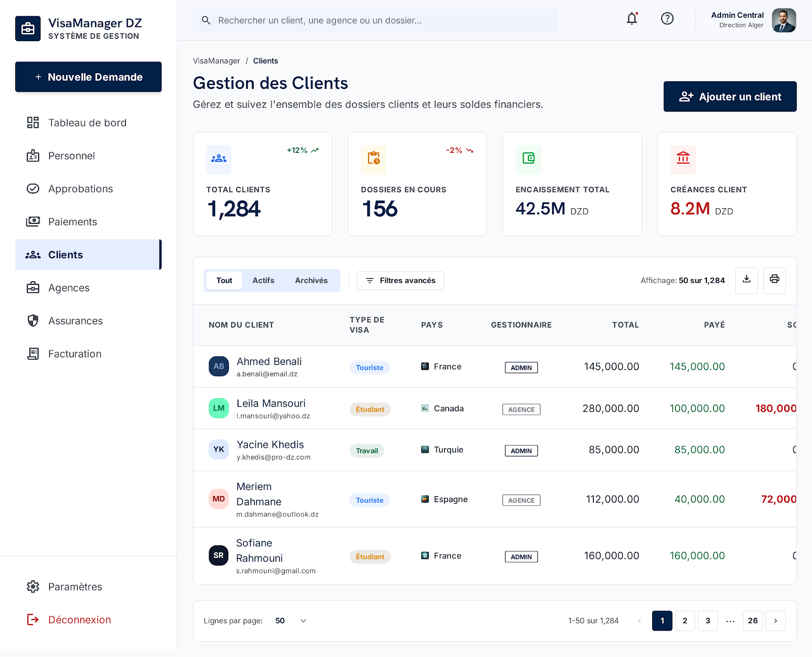Click the Nouvelle Demande button
This screenshot has width=812, height=657.
[x=88, y=77]
